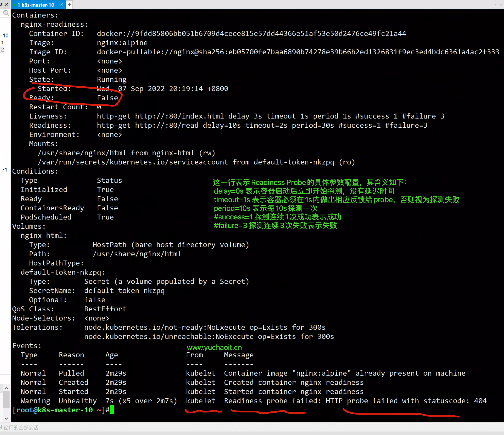Open a new tab with the plus button
Screen dimensions: 504x435
pyautogui.click(x=70, y=4)
